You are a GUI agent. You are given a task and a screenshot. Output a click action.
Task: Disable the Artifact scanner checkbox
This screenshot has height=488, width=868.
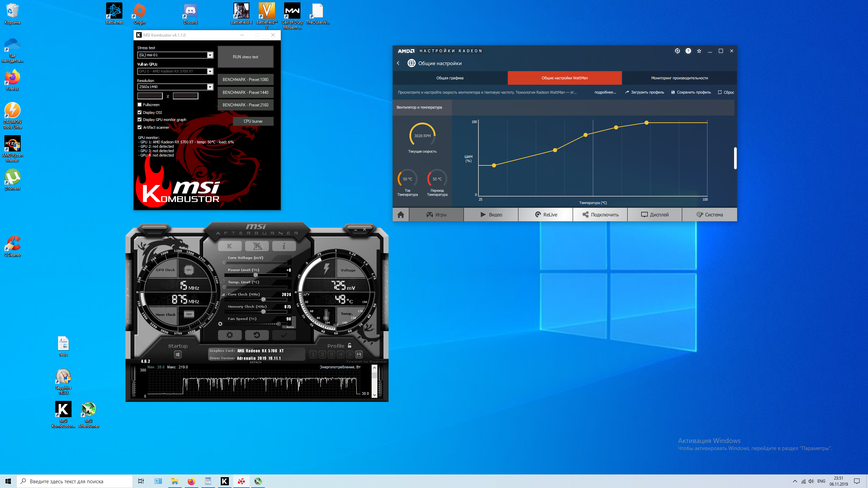point(139,127)
